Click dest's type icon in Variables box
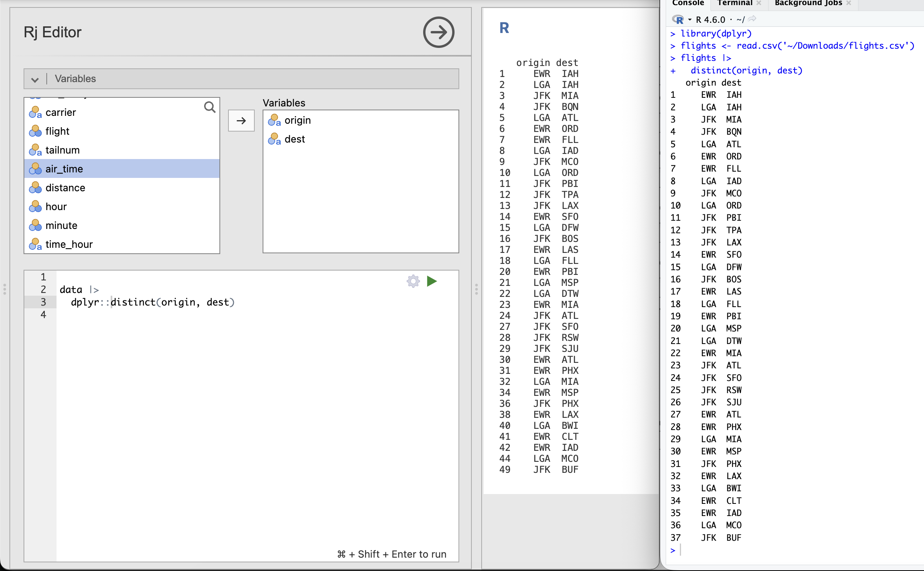924x571 pixels. 274,139
